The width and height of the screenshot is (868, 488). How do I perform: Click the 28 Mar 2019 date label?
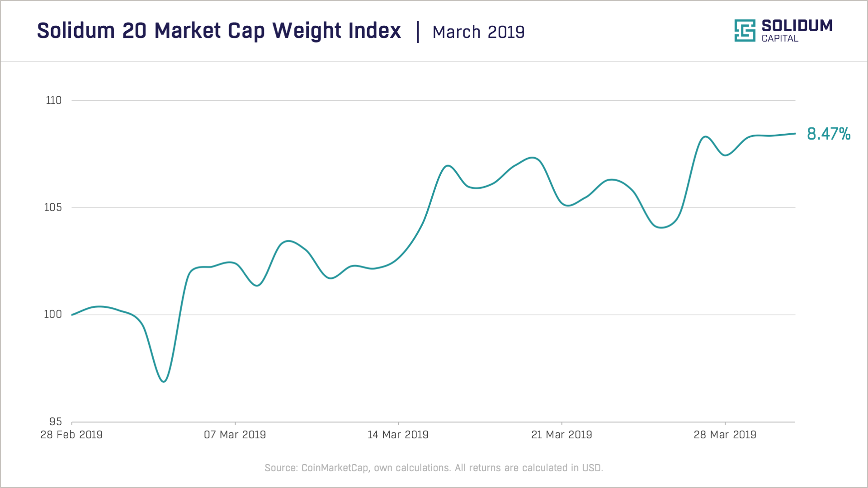(725, 435)
